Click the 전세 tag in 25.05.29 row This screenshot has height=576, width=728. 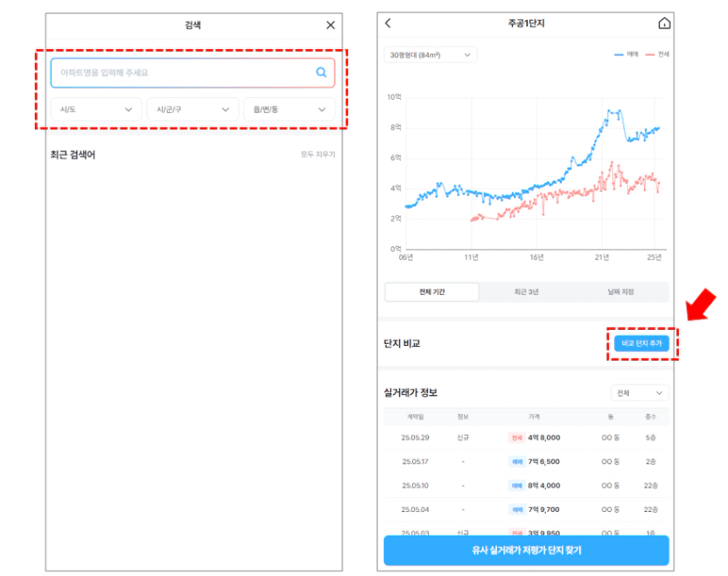517,438
